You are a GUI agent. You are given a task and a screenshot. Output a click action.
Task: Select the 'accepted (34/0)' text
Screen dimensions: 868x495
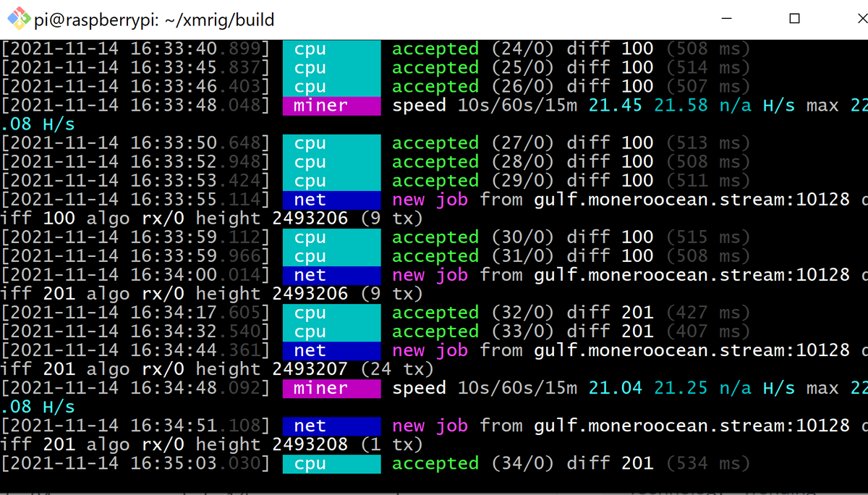click(473, 463)
